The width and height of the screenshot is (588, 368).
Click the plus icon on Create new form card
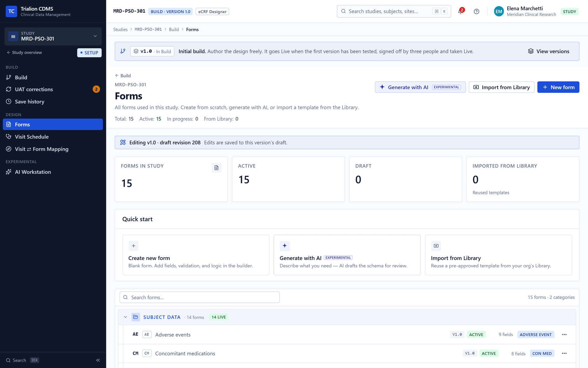[134, 246]
